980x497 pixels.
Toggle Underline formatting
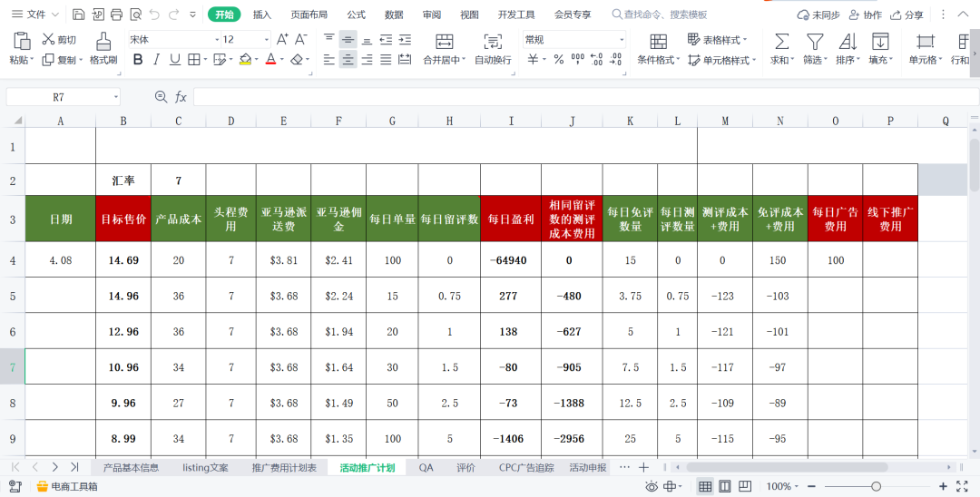pos(173,60)
